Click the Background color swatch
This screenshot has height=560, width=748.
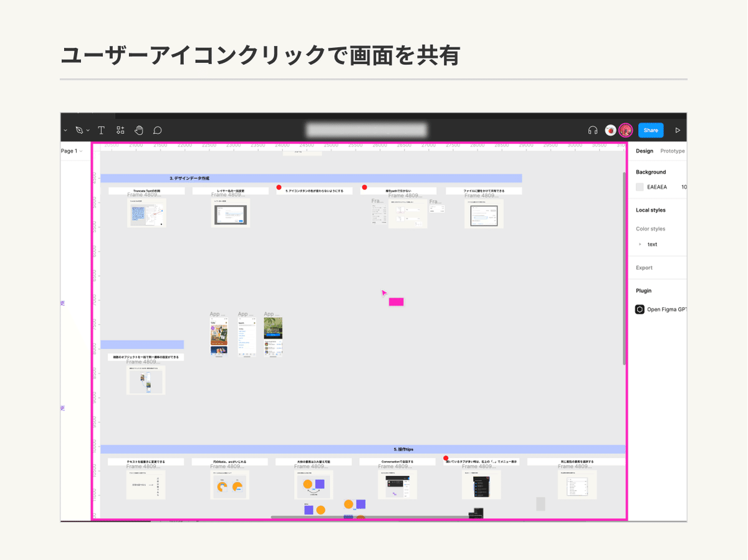(640, 187)
